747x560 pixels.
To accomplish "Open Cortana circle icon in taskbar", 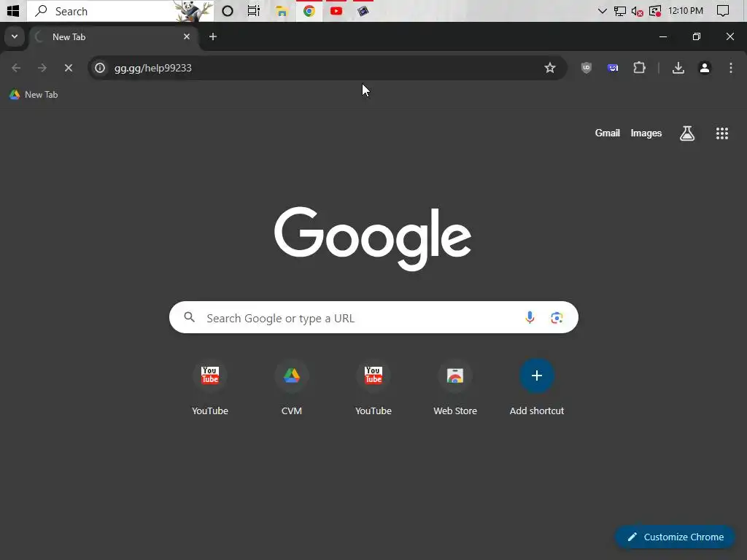I will [x=228, y=10].
